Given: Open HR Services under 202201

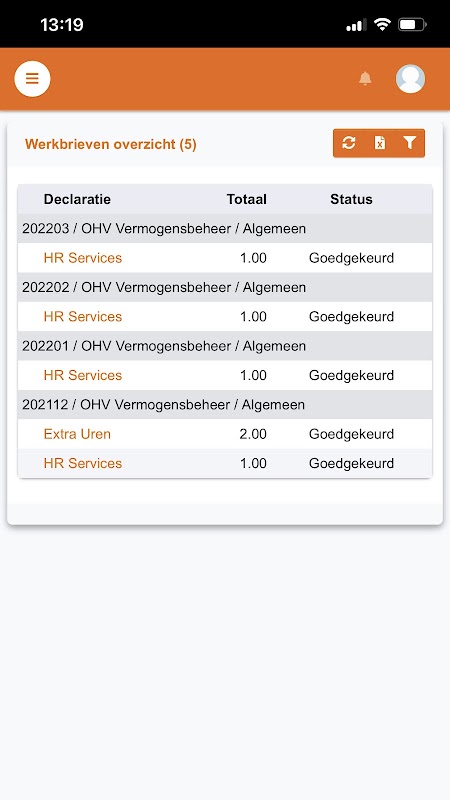Looking at the screenshot, I should [83, 375].
